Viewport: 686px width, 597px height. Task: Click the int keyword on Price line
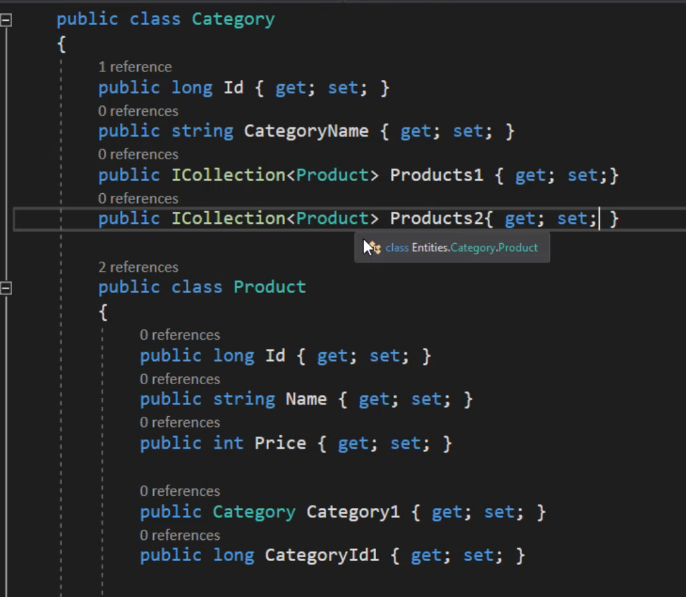point(228,443)
